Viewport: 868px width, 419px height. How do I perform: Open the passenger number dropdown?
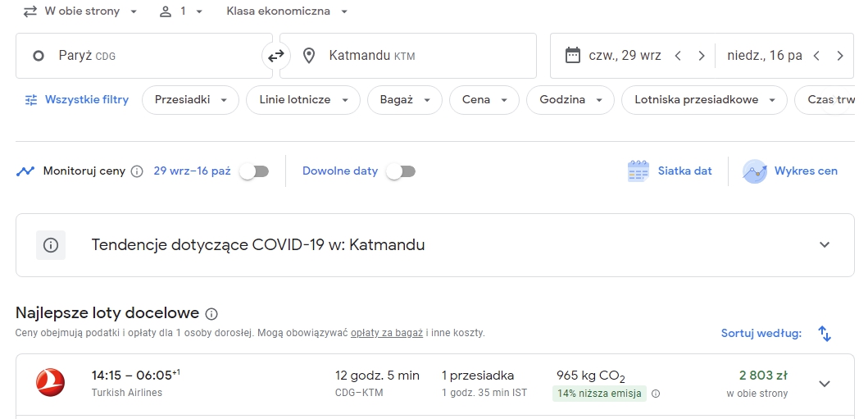pyautogui.click(x=182, y=11)
